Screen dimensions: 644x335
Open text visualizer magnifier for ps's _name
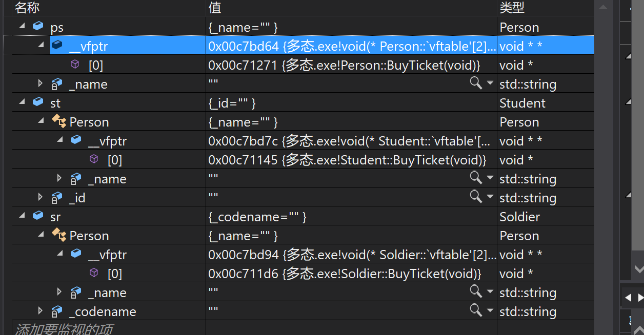pos(476,83)
